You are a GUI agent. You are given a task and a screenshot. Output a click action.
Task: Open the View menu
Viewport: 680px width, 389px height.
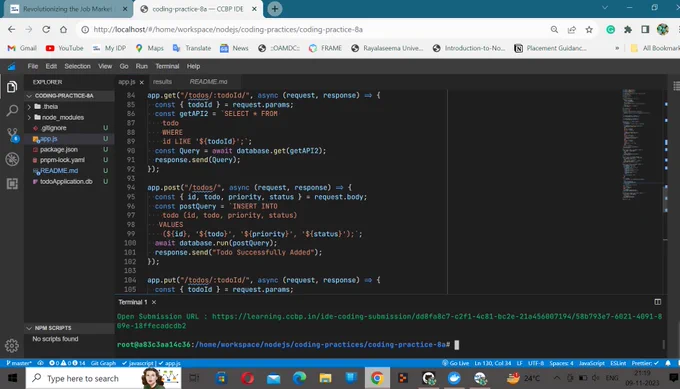105,66
